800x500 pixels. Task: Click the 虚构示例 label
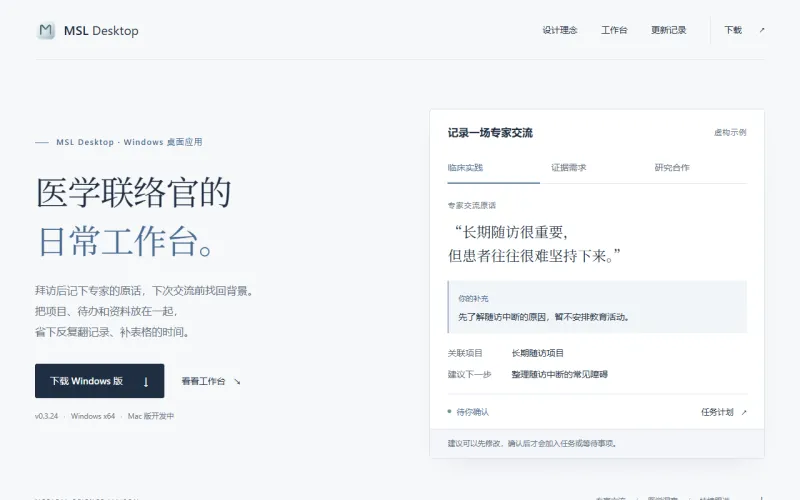pyautogui.click(x=730, y=133)
